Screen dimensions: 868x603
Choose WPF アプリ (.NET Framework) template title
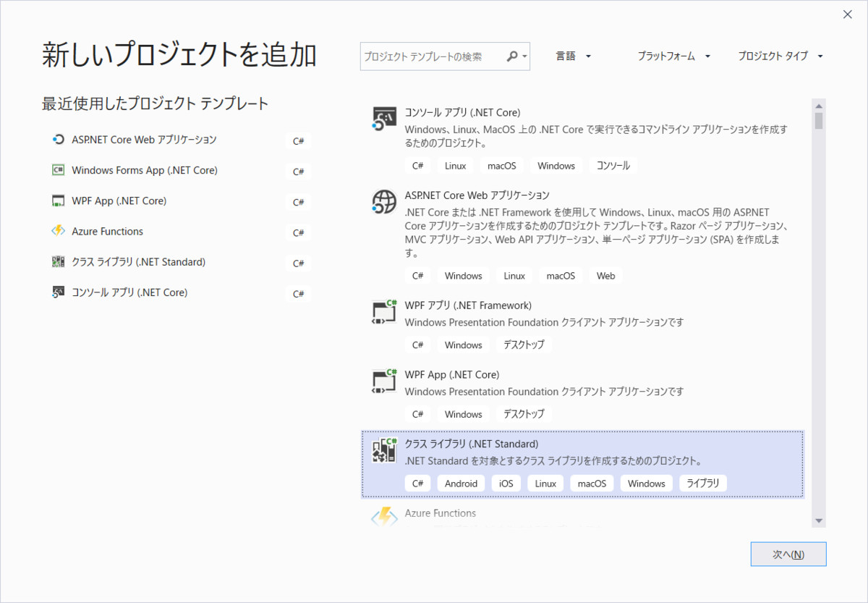tap(468, 305)
